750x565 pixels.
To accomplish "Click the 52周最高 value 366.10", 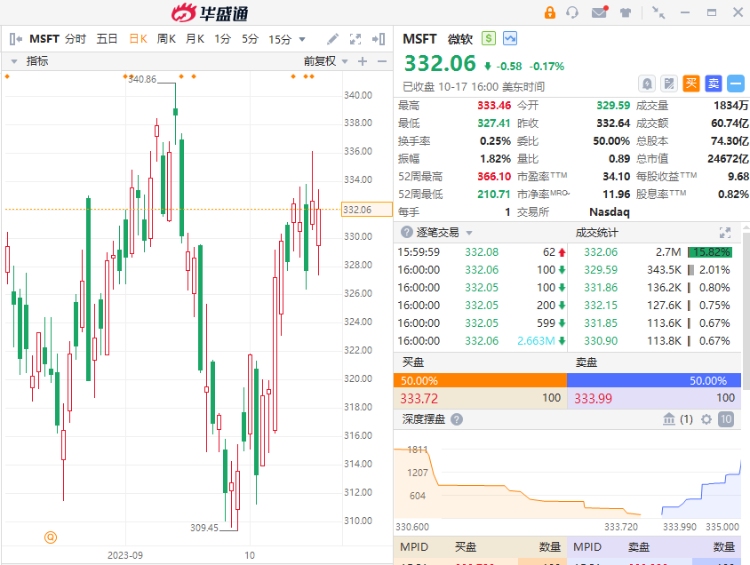I will pyautogui.click(x=494, y=177).
